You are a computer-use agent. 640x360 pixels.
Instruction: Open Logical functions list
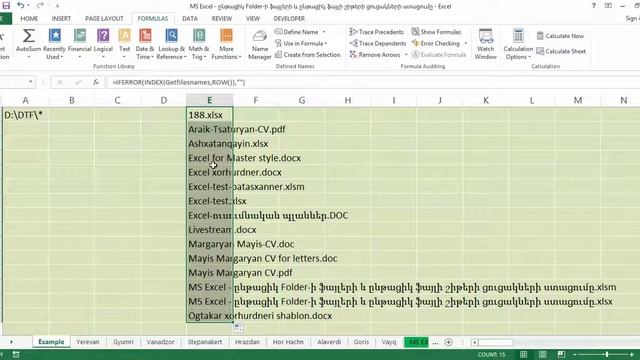point(103,44)
